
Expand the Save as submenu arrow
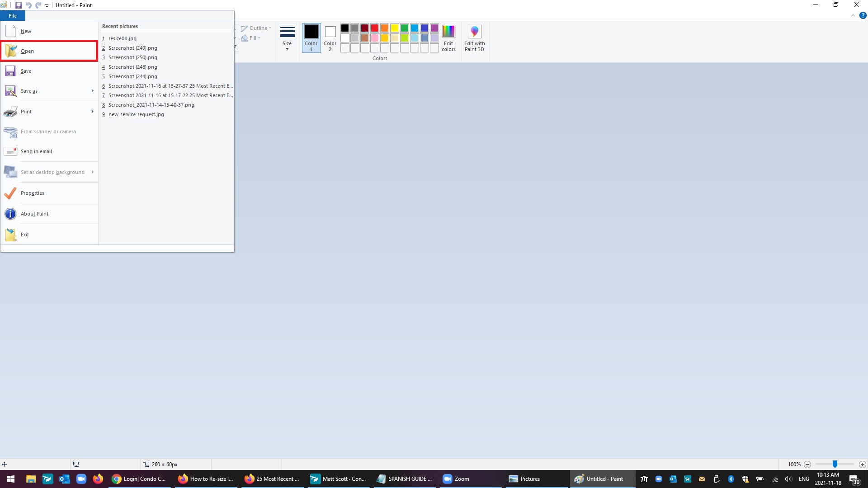click(x=93, y=91)
